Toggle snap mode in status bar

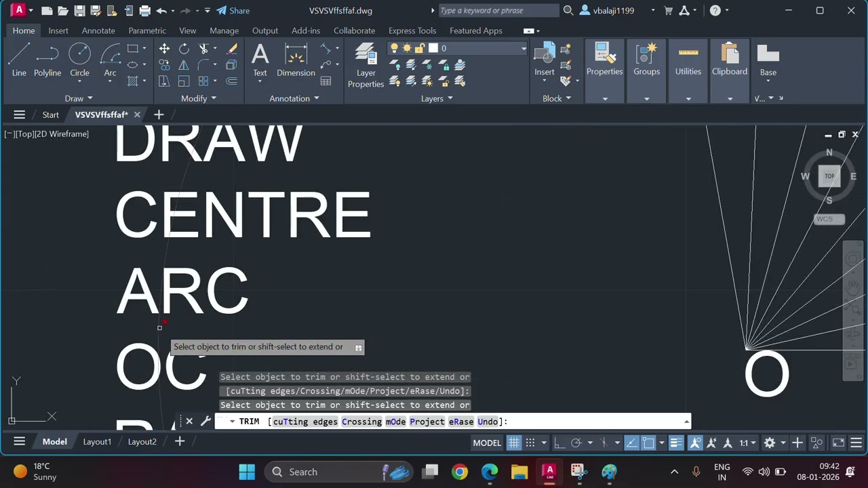click(x=530, y=443)
